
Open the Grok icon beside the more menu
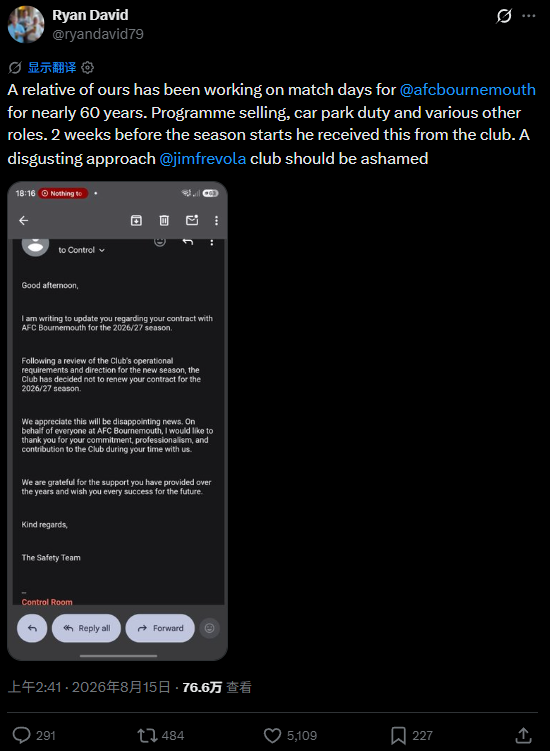[x=504, y=16]
